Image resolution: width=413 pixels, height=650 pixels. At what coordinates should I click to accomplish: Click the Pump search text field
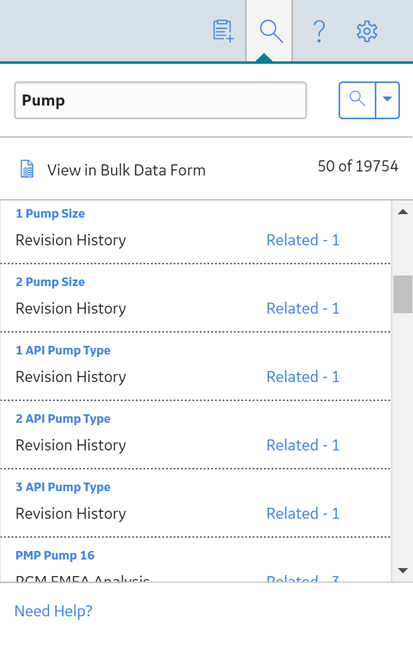point(160,100)
